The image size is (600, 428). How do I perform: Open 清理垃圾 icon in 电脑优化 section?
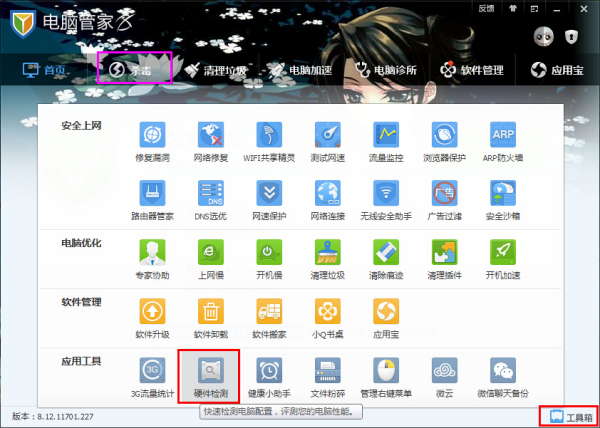click(328, 259)
